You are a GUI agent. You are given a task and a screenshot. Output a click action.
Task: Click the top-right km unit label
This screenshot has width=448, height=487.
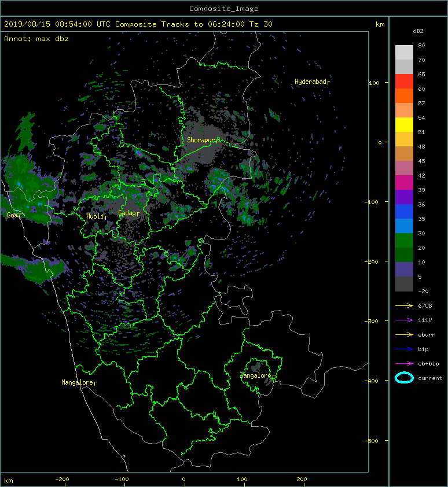click(380, 24)
